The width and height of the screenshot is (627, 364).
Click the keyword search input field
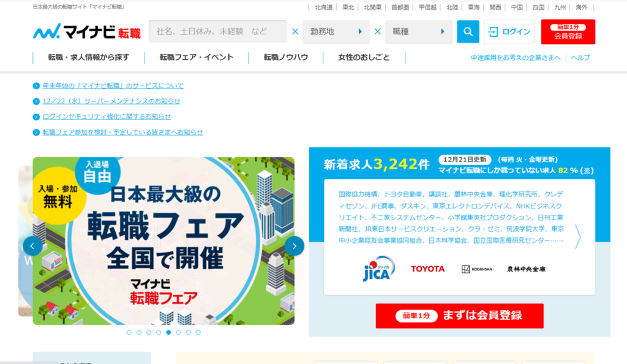click(218, 32)
